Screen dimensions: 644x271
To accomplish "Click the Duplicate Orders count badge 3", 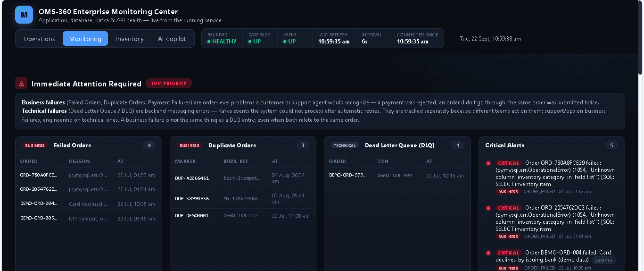I will pos(303,145).
